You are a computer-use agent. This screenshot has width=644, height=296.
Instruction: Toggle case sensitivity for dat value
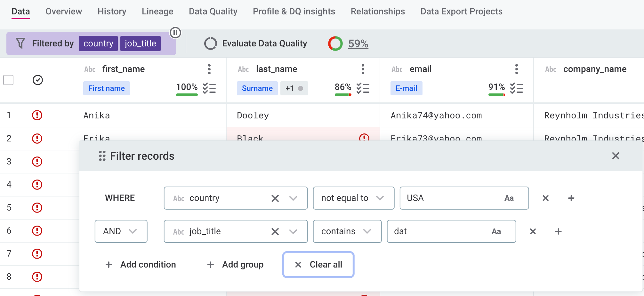coord(496,232)
